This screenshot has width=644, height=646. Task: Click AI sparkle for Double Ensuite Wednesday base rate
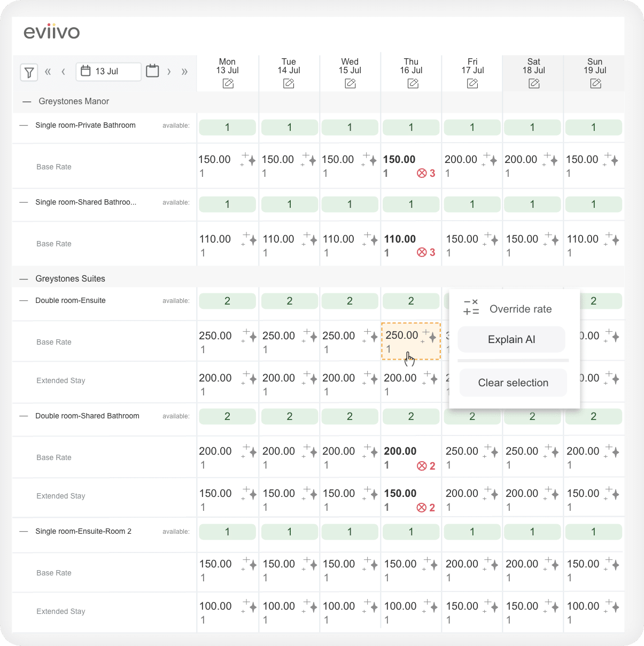(370, 336)
